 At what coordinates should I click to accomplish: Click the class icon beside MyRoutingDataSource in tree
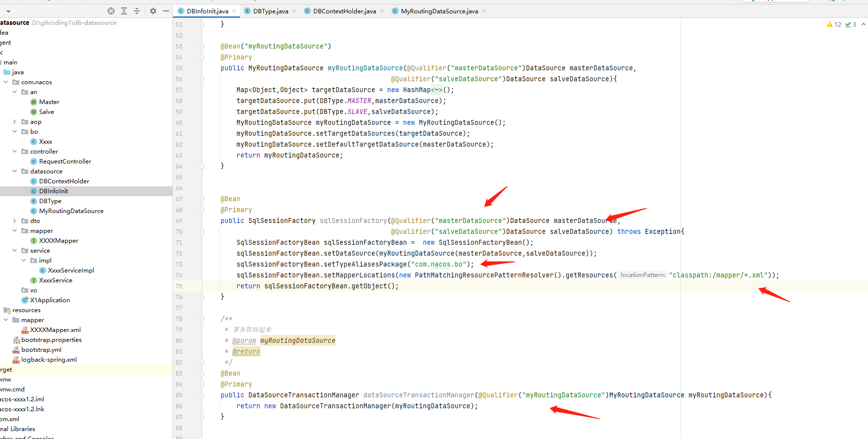[34, 211]
